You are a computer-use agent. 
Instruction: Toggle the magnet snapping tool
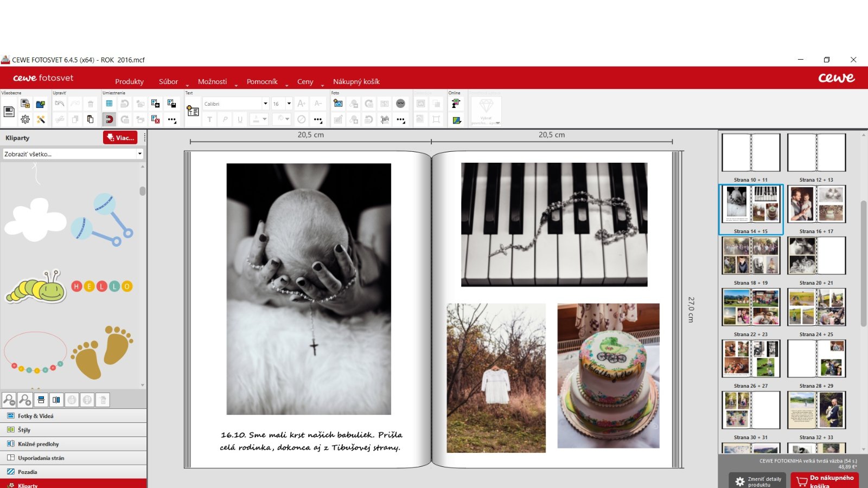[x=109, y=119]
